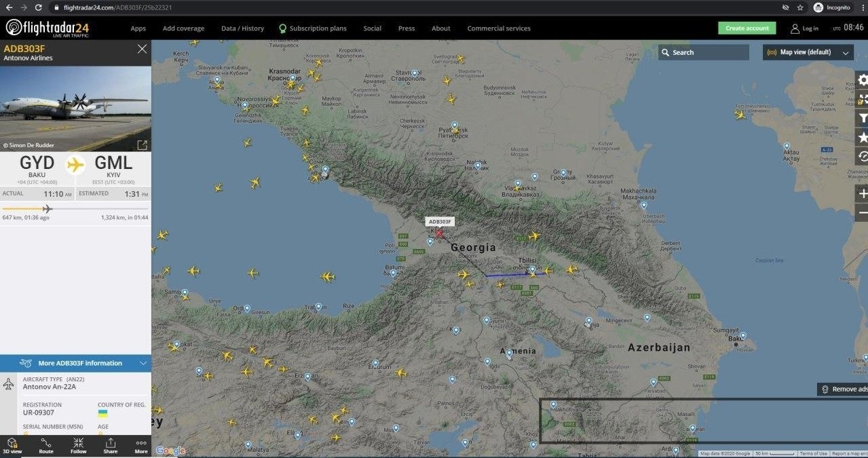The width and height of the screenshot is (868, 458).
Task: Click the Google logo on the map
Action: tap(170, 450)
